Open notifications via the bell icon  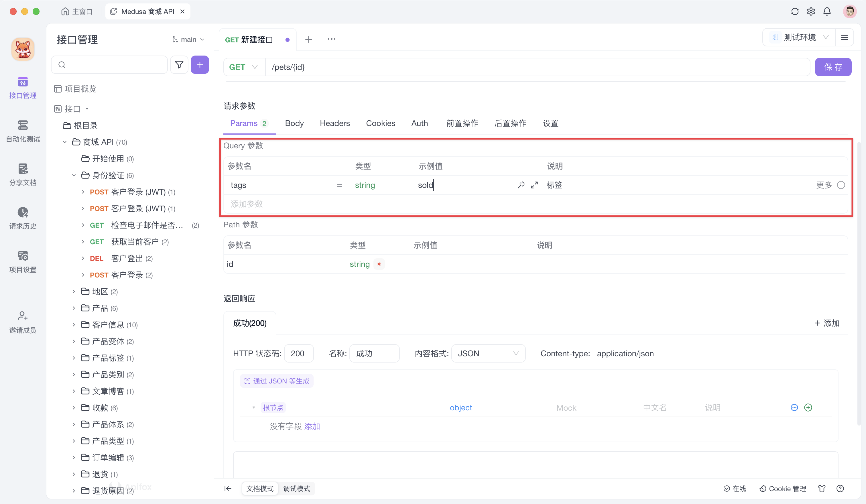pyautogui.click(x=827, y=11)
